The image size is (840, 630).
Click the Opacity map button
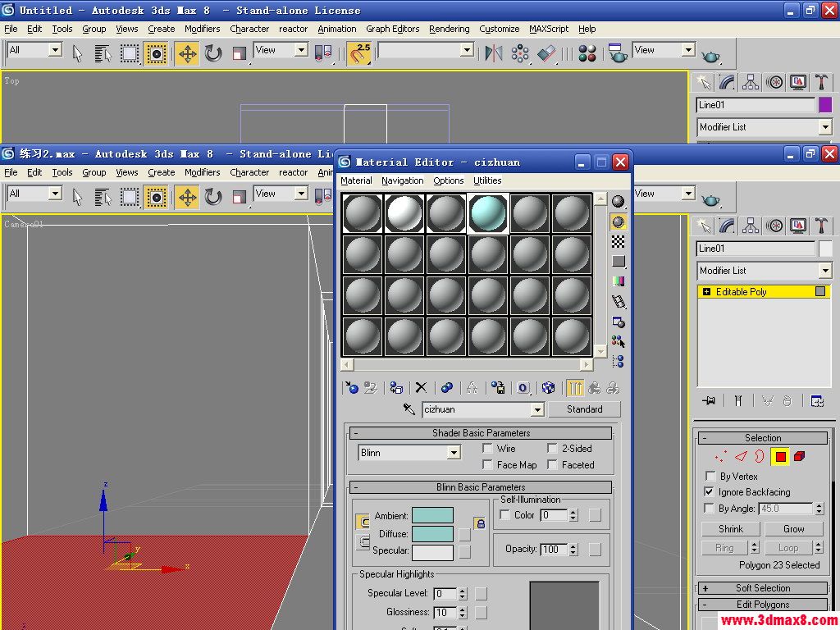pyautogui.click(x=595, y=549)
